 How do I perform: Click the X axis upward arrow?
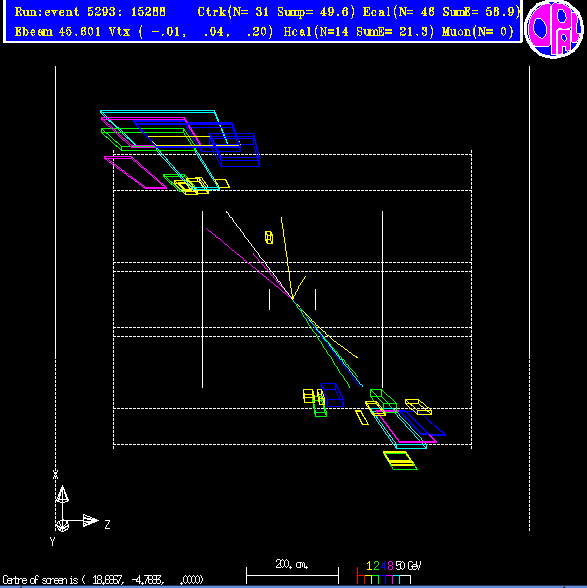pos(62,494)
